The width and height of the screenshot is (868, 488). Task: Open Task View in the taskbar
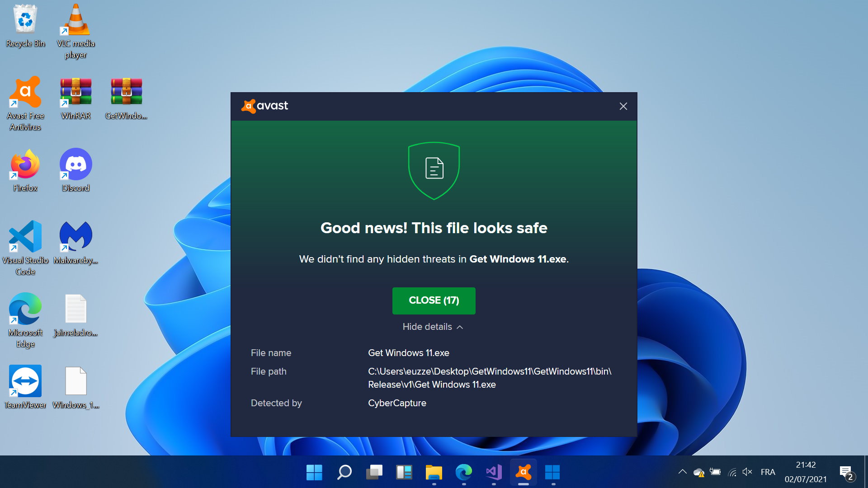pyautogui.click(x=374, y=473)
